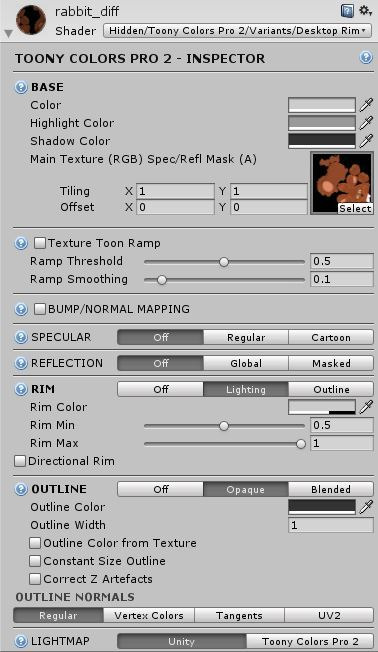The width and height of the screenshot is (378, 652).
Task: Set Rim to Off
Action: pos(161,390)
